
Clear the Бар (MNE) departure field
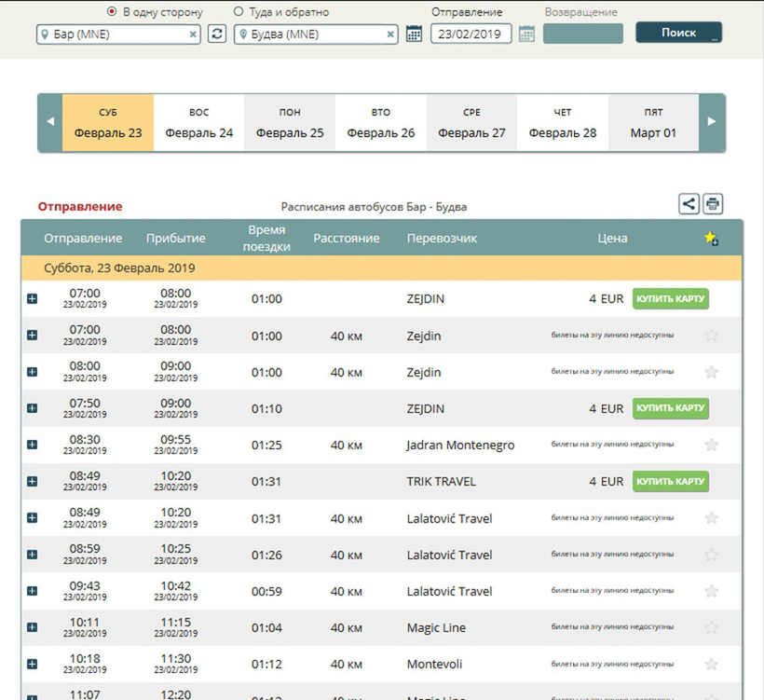193,34
